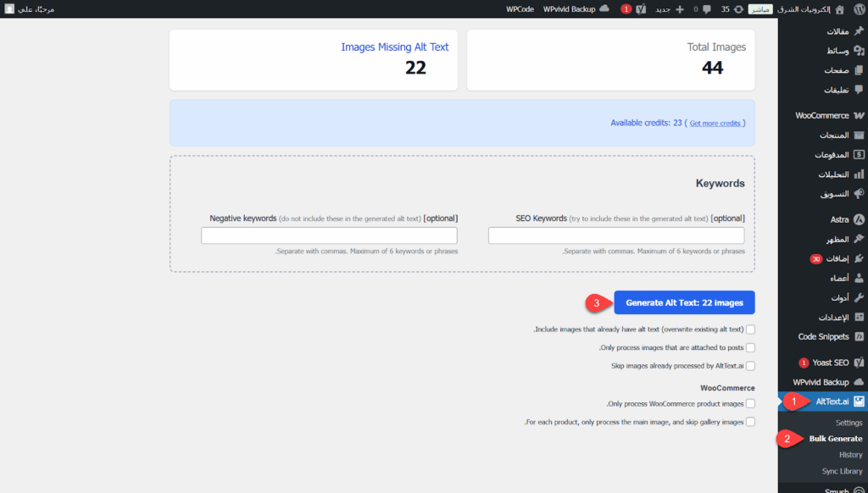Click the Available credits: 23 text
The height and width of the screenshot is (493, 868).
[x=646, y=123]
